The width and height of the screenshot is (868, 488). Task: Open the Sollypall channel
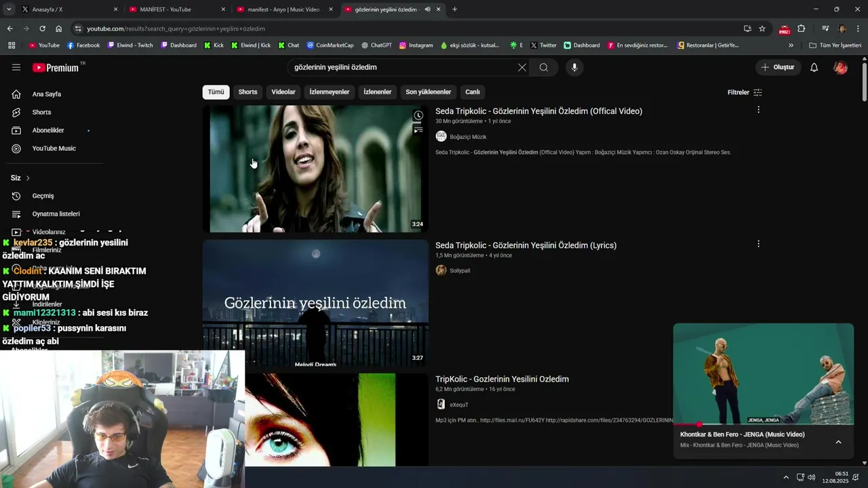460,270
